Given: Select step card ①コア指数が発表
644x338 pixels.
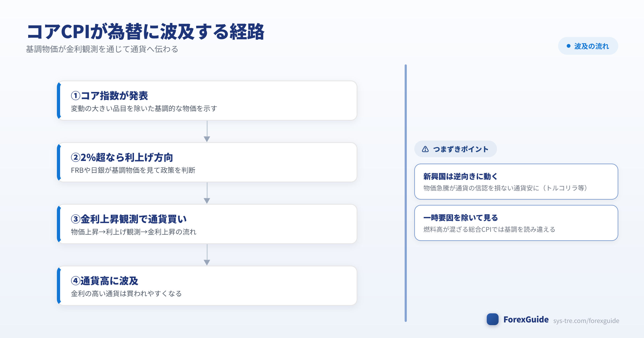Looking at the screenshot, I should 207,101.
